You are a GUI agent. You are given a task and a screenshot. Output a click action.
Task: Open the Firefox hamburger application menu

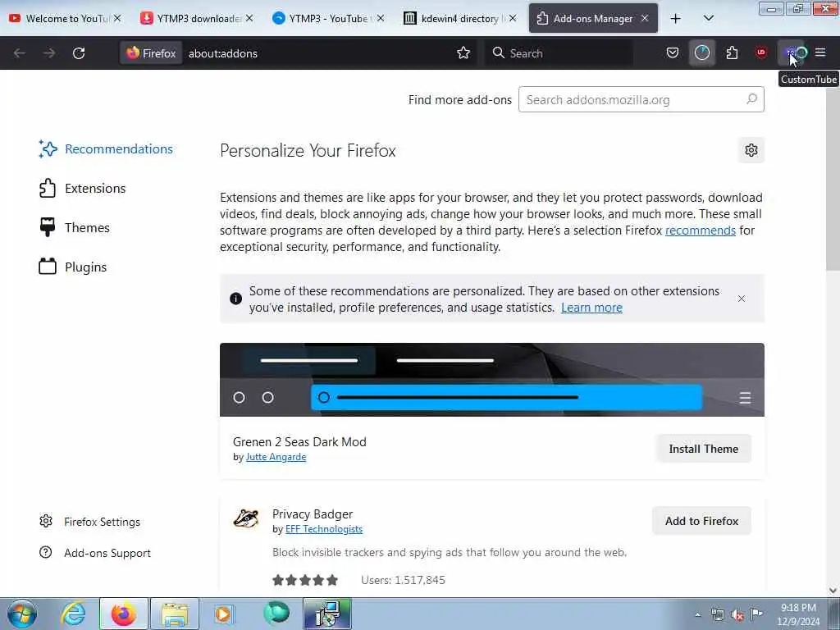pos(820,52)
